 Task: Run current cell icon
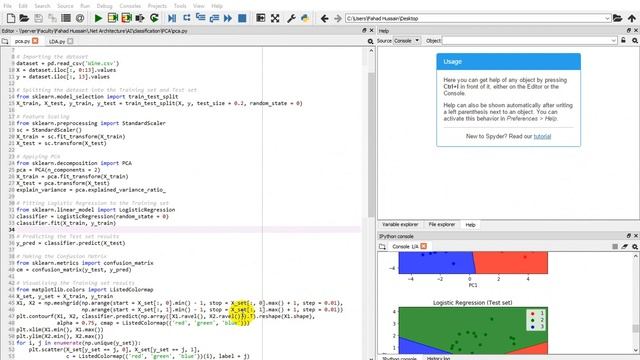(112, 18)
